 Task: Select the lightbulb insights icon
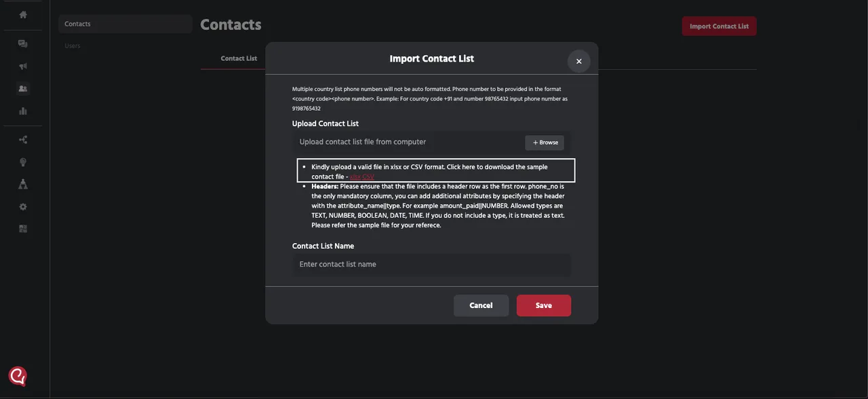coord(22,161)
